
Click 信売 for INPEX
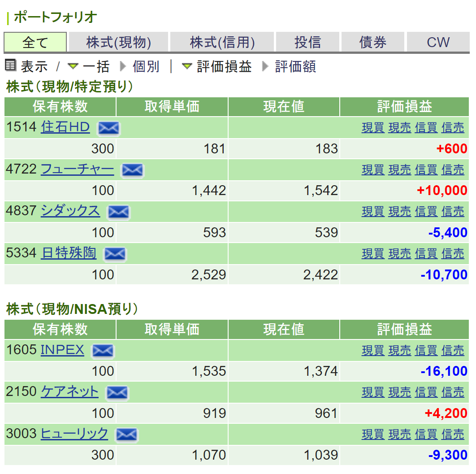point(453,350)
